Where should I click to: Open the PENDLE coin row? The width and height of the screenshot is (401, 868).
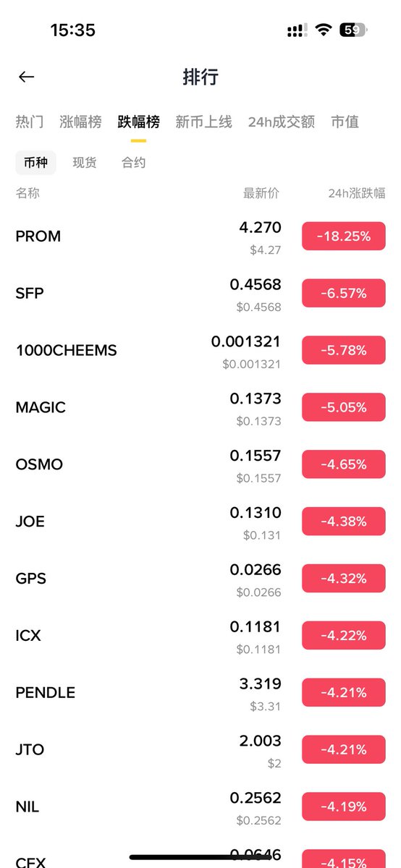click(x=200, y=692)
